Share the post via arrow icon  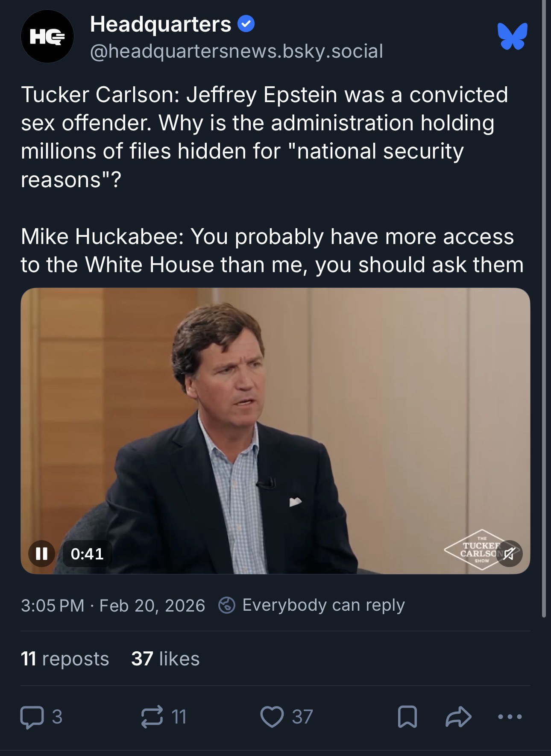pos(458,717)
